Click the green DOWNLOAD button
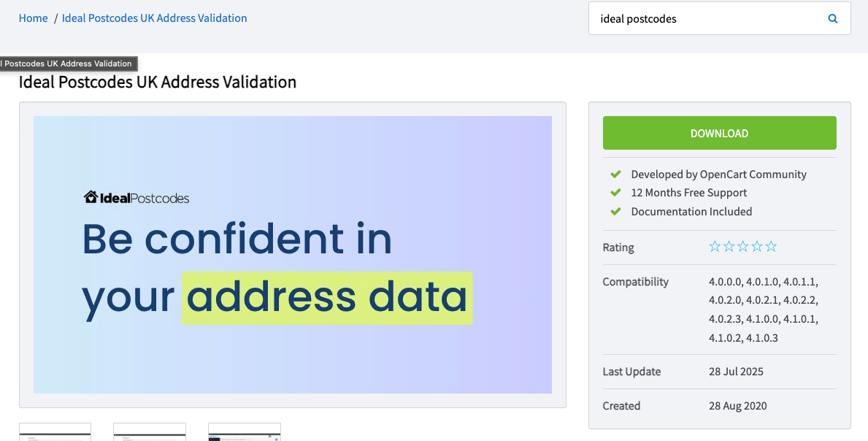 pyautogui.click(x=719, y=133)
